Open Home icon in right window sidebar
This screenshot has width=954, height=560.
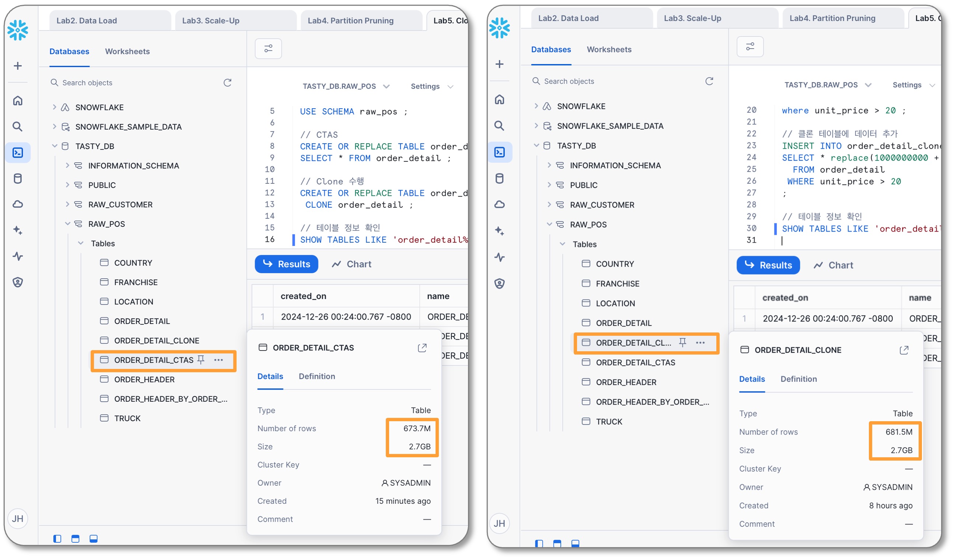click(500, 99)
